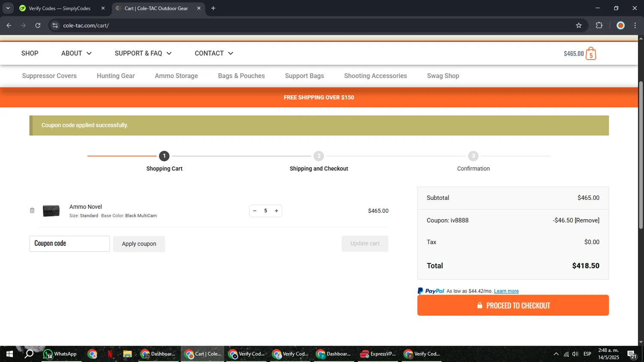Click the $465.00 cart total in header
The height and width of the screenshot is (362, 644).
pos(574,54)
